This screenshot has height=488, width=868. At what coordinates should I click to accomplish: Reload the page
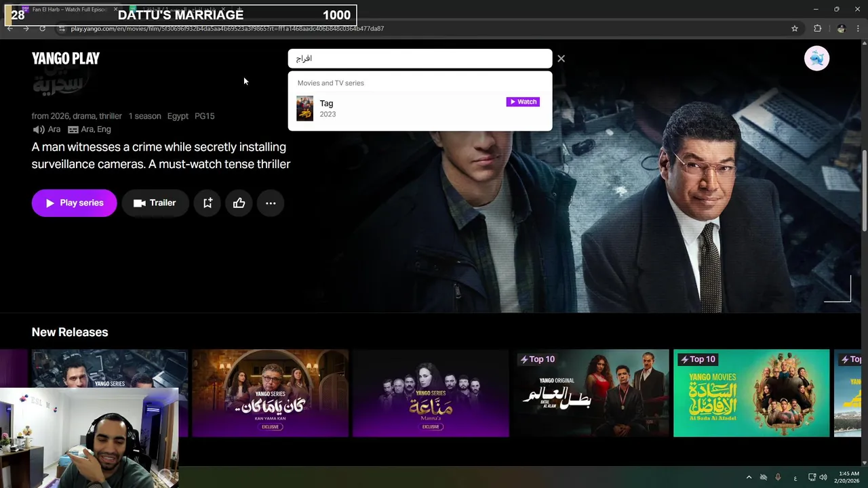click(x=42, y=28)
